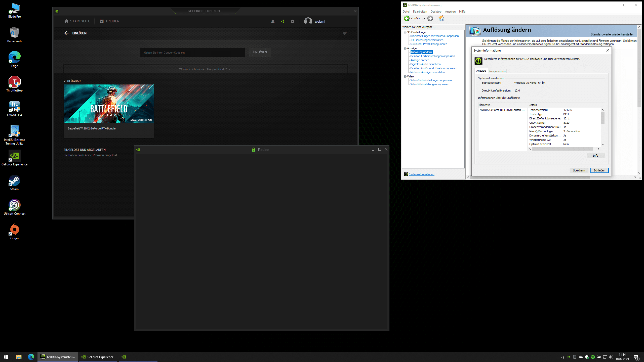
Task: Open the Anzeige menu in the menu bar
Action: pyautogui.click(x=450, y=12)
